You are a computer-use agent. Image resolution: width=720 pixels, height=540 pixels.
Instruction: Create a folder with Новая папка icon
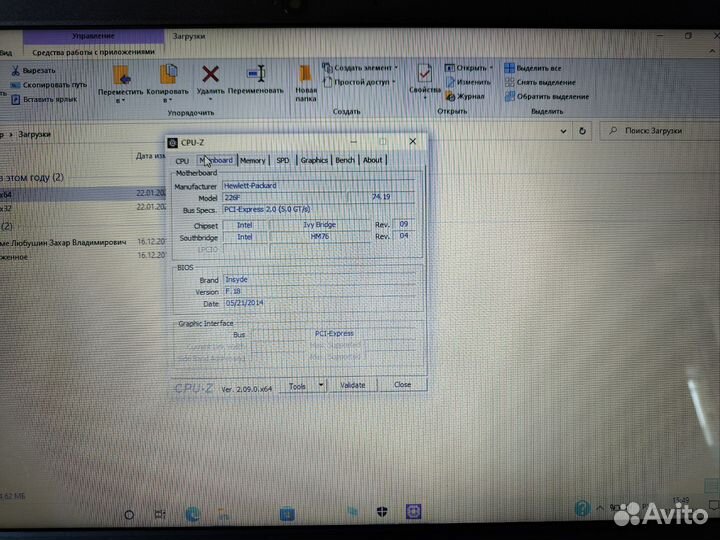click(x=305, y=74)
